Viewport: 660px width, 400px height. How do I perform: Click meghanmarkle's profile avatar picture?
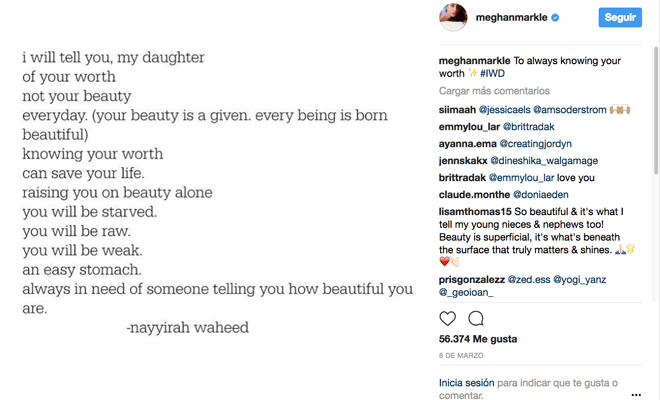coord(457,17)
